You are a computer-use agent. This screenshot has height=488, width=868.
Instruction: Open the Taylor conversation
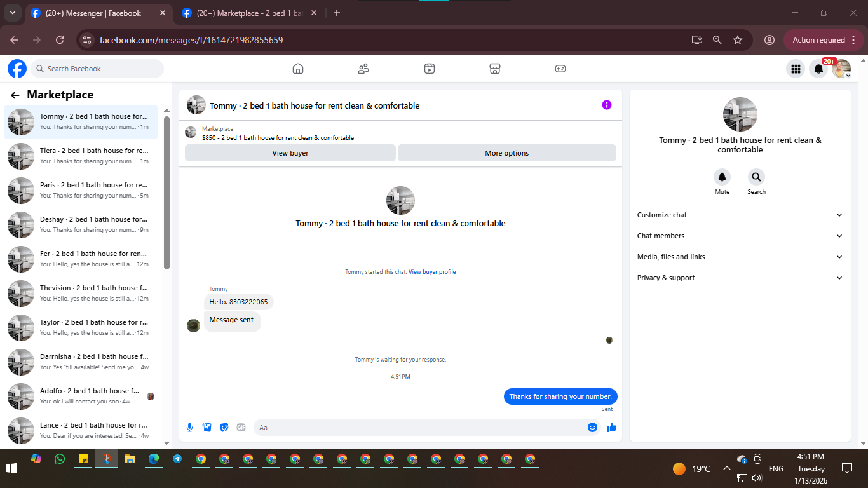click(81, 327)
